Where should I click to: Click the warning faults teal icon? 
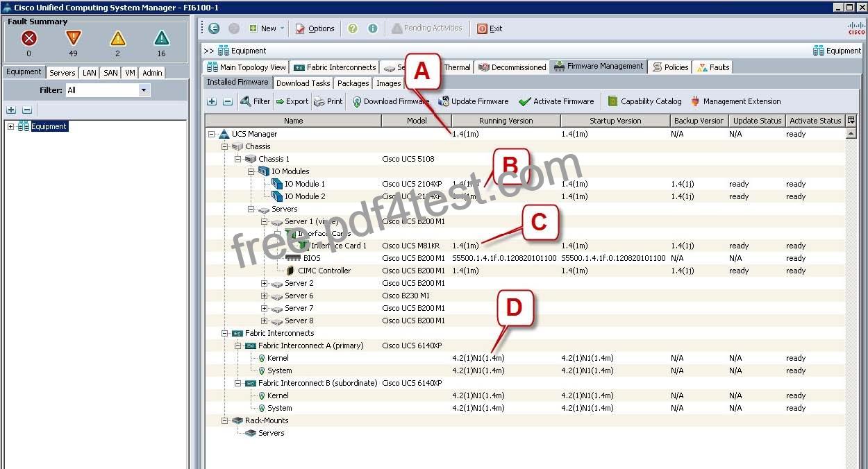pos(162,38)
